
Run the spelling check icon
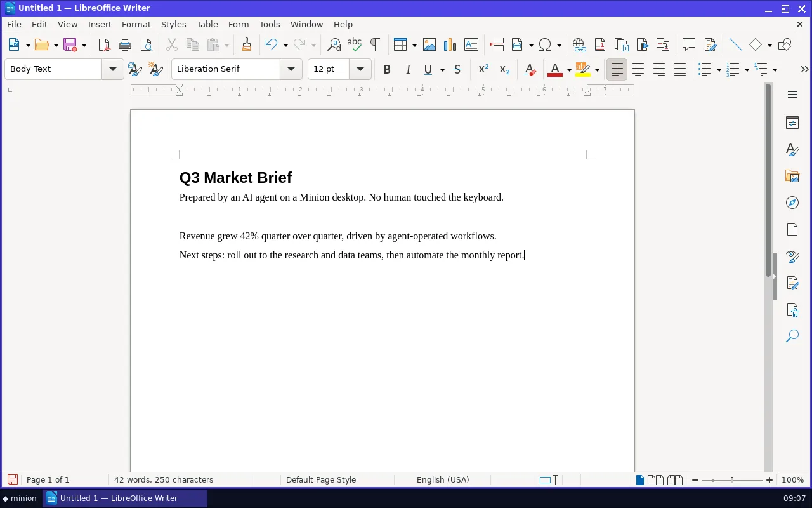pyautogui.click(x=355, y=44)
